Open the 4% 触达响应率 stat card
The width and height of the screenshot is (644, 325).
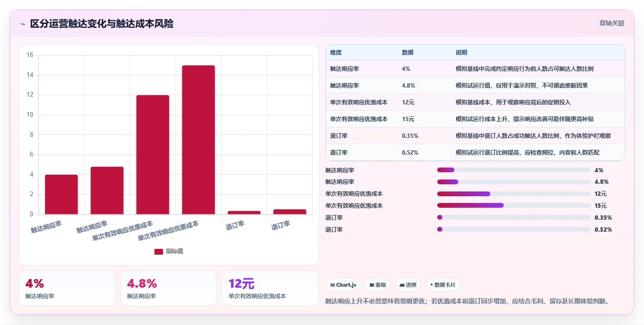[x=67, y=288]
